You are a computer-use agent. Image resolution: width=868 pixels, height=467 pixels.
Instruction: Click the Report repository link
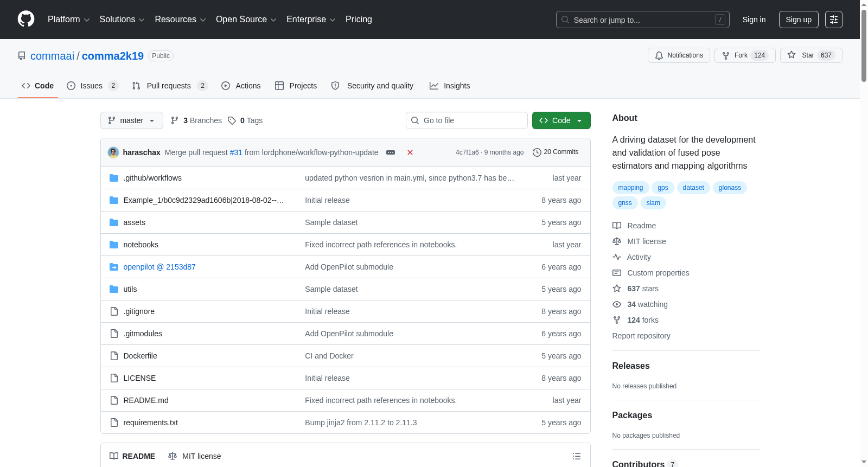(641, 336)
